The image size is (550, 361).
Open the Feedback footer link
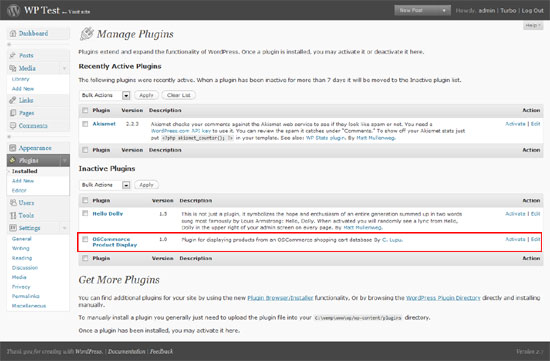161,352
